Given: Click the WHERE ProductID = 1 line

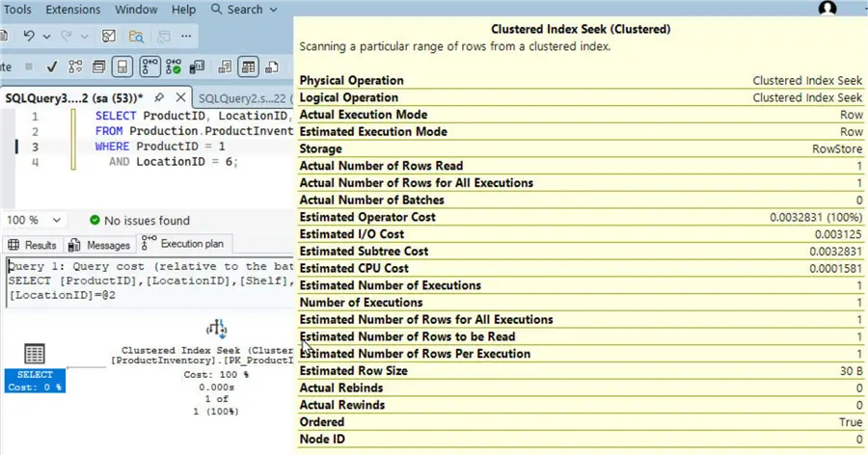Looking at the screenshot, I should pos(160,147).
